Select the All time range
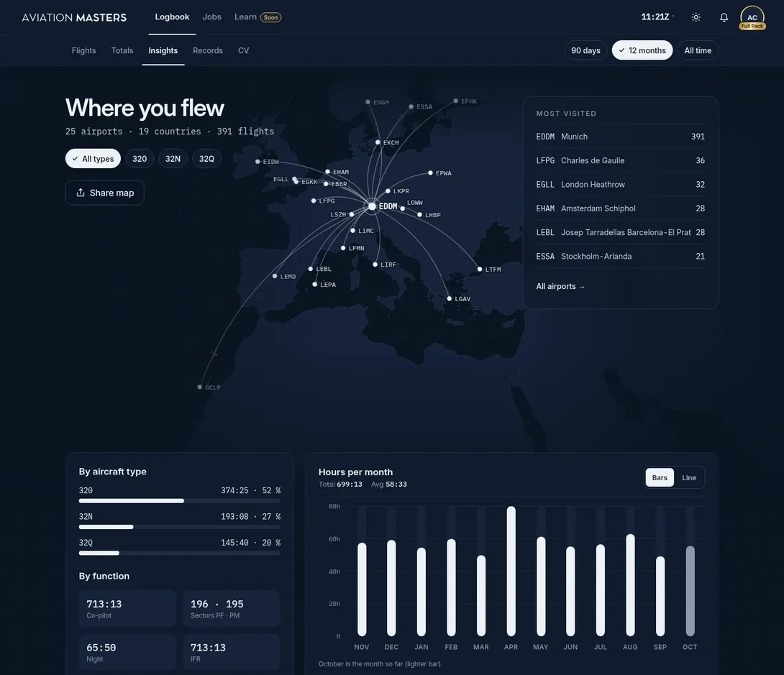Screen dimensions: 784x675 698,50
